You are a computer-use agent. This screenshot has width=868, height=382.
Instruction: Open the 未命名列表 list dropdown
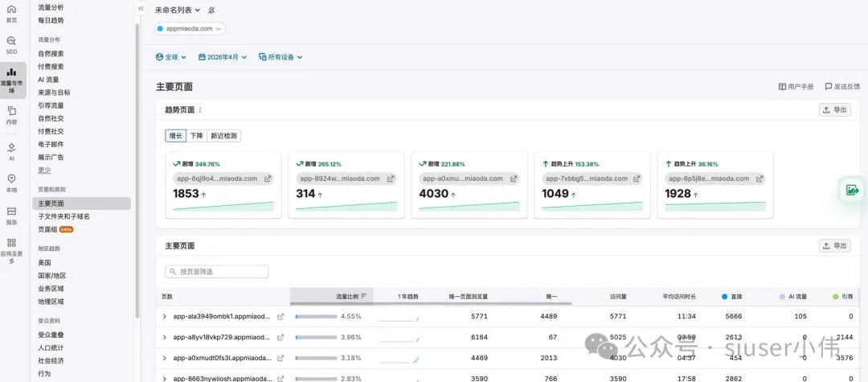(178, 10)
